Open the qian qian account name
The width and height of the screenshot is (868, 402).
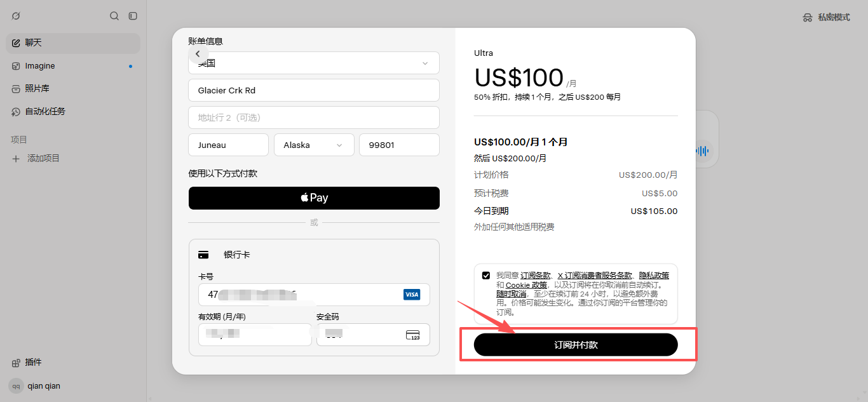click(44, 386)
